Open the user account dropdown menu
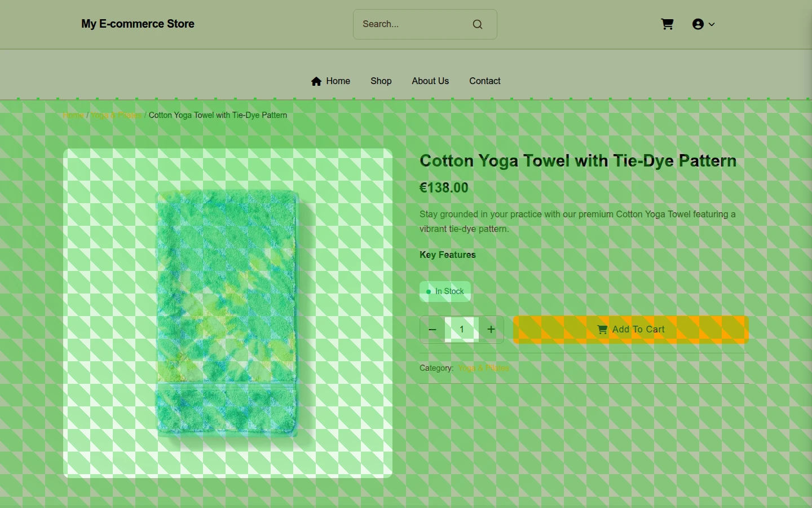Screen dimensions: 812x508 pos(704,24)
